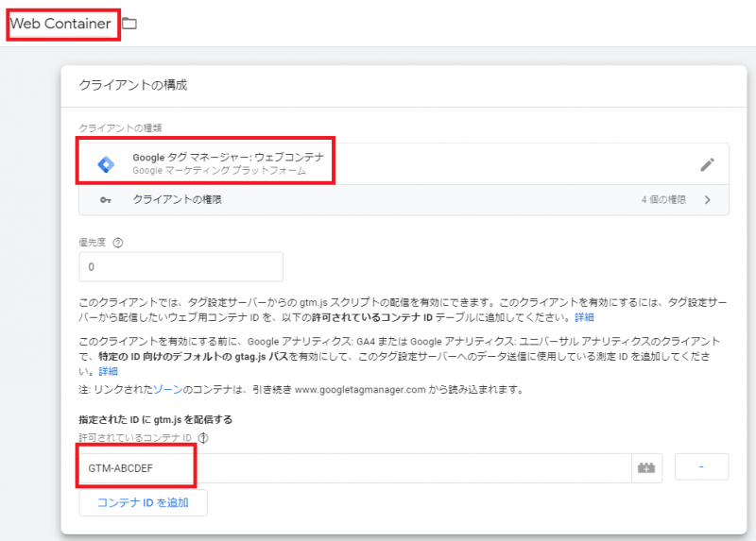Click the 指定された ID に gtm.js を配信する heading
The width and height of the screenshot is (756, 541).
coord(155,419)
